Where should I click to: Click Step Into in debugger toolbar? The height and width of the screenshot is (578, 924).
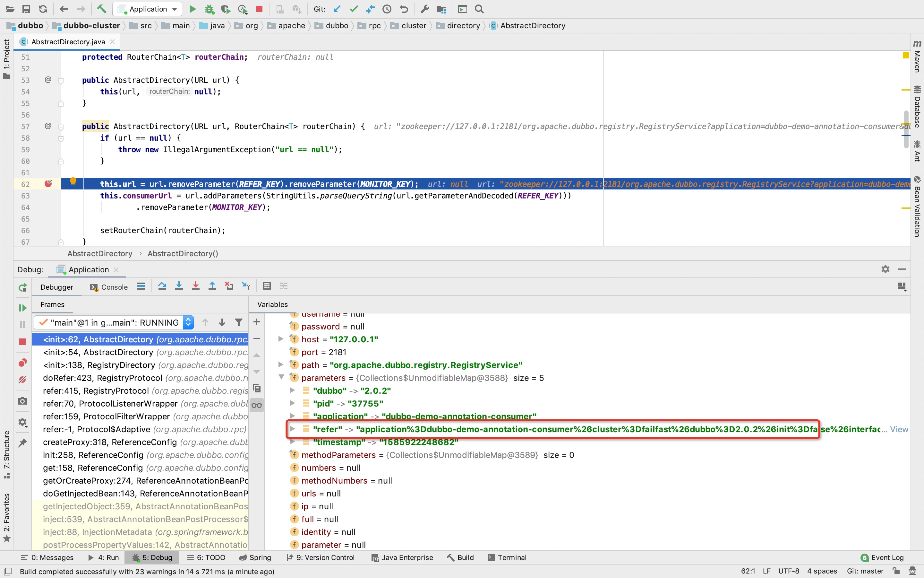click(179, 286)
